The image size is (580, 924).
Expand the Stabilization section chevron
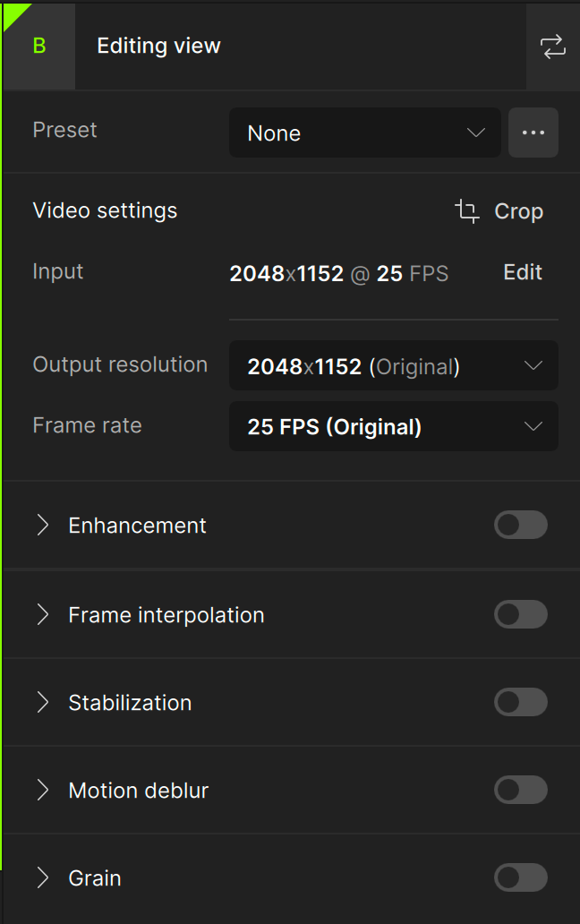(42, 702)
